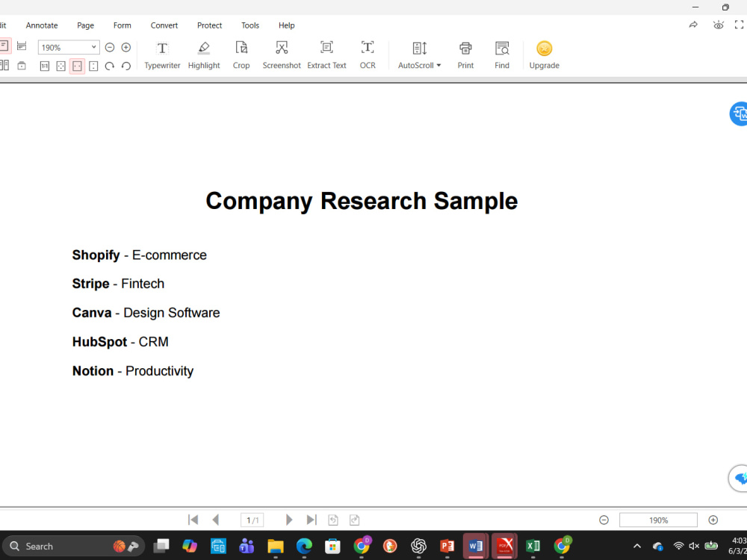
Task: Select the Typewriter tool
Action: [x=162, y=55]
